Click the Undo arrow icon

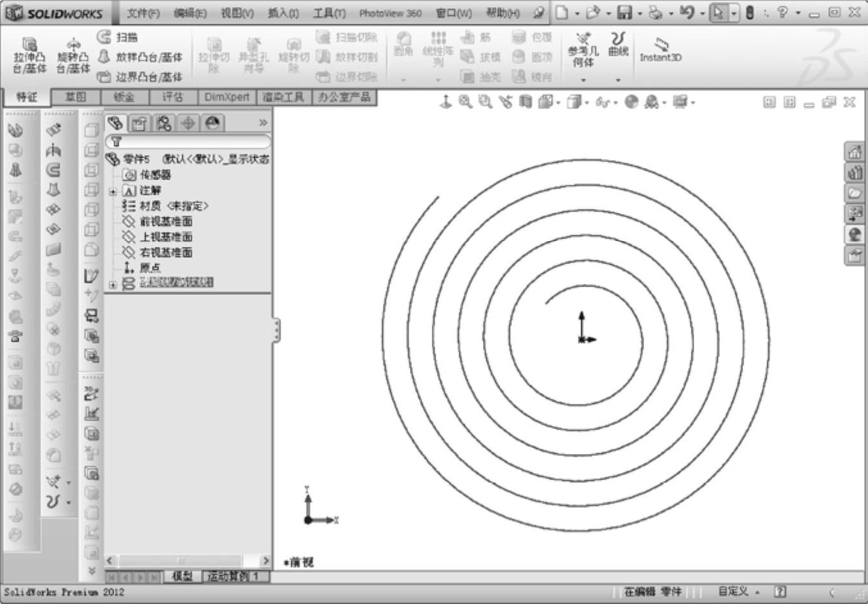686,12
